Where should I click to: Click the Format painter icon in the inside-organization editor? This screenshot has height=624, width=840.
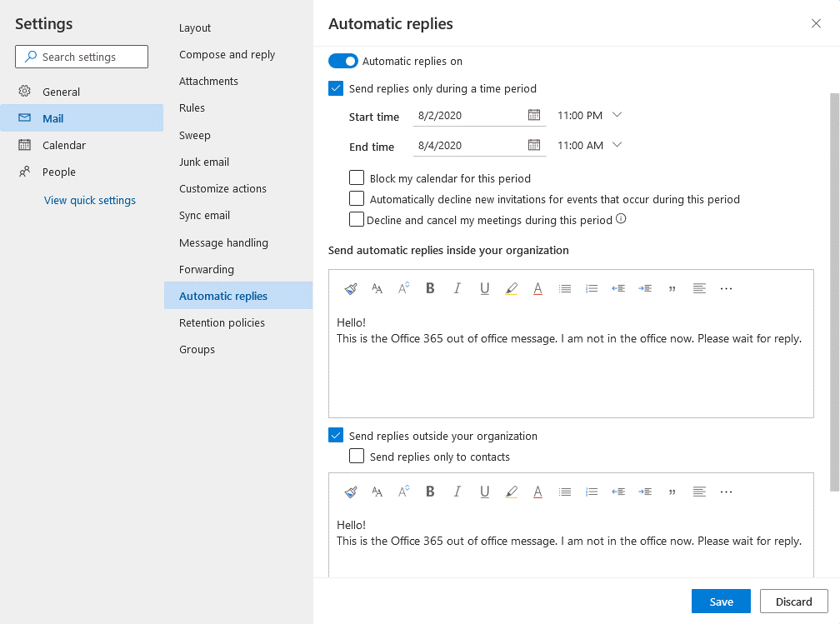[351, 288]
